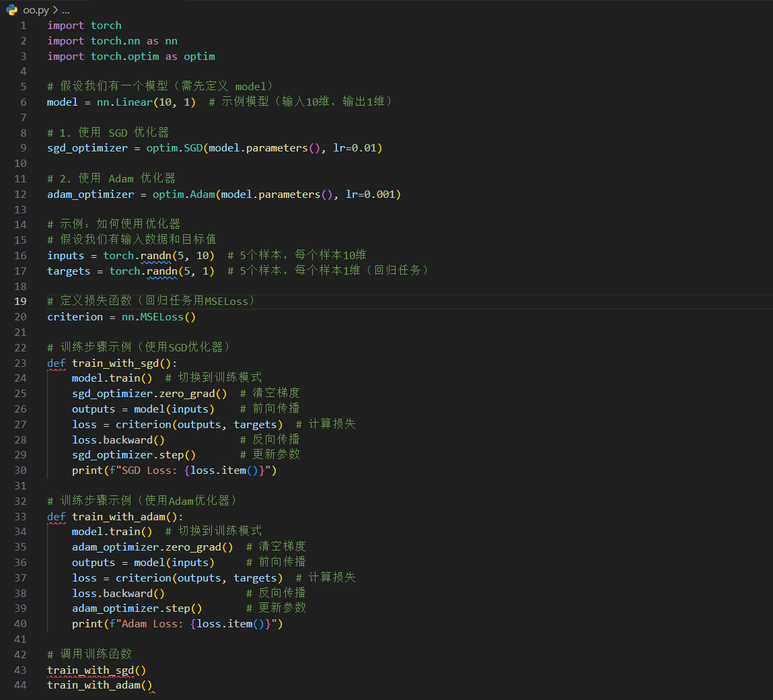Click 'adam_optimizer' on line 12
This screenshot has height=700, width=773.
tap(90, 195)
